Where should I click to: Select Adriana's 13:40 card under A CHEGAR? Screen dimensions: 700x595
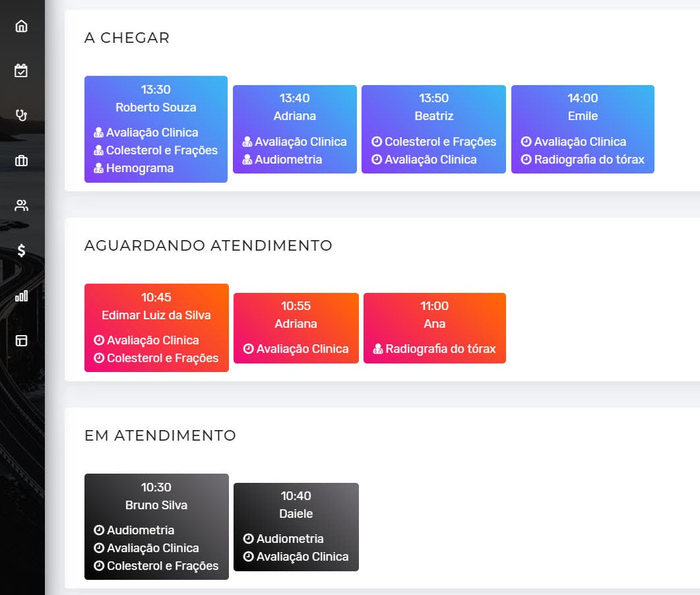coord(295,129)
